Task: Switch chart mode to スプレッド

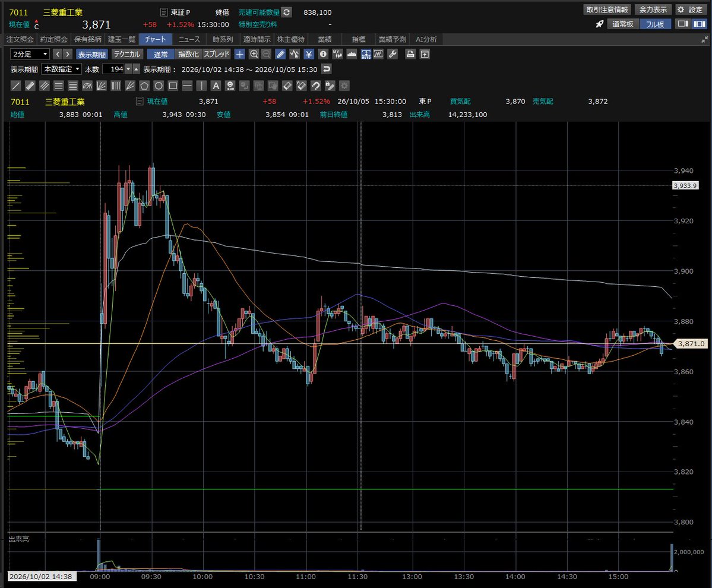Action: coord(217,55)
